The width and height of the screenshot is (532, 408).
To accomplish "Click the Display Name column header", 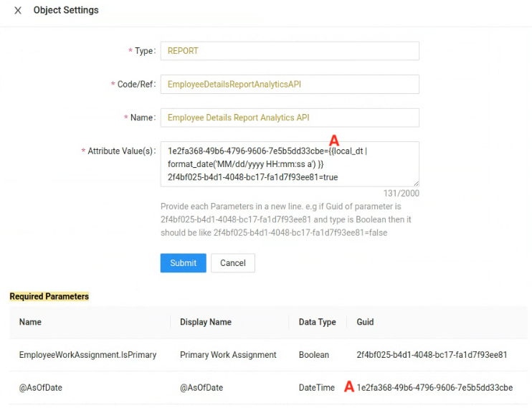I will pyautogui.click(x=206, y=322).
